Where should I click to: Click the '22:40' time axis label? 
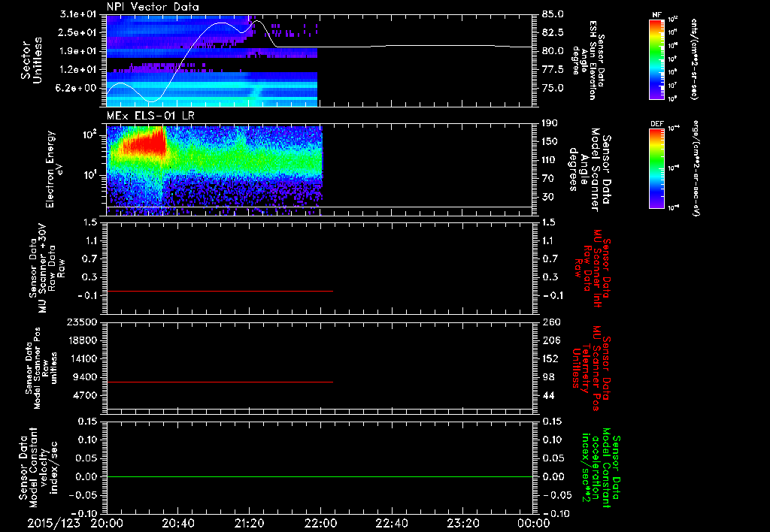(392, 523)
